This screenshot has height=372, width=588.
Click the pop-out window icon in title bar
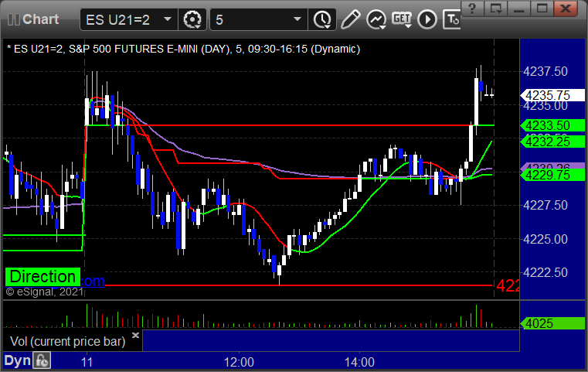pyautogui.click(x=495, y=9)
